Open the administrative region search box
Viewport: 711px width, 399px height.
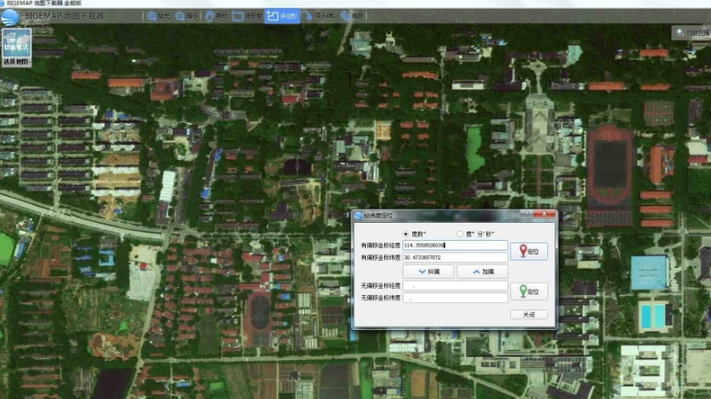click(692, 33)
